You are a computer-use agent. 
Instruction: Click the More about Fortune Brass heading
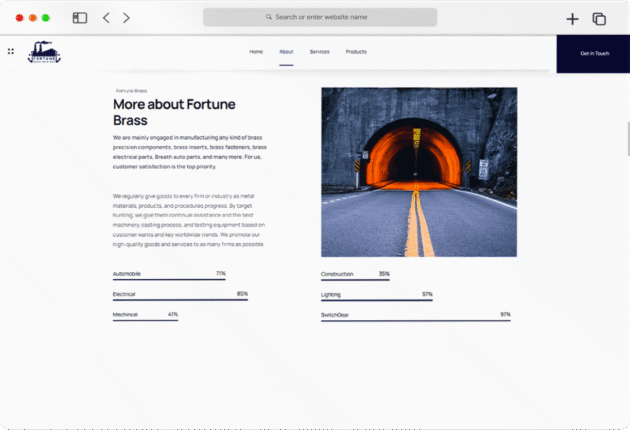(x=176, y=111)
